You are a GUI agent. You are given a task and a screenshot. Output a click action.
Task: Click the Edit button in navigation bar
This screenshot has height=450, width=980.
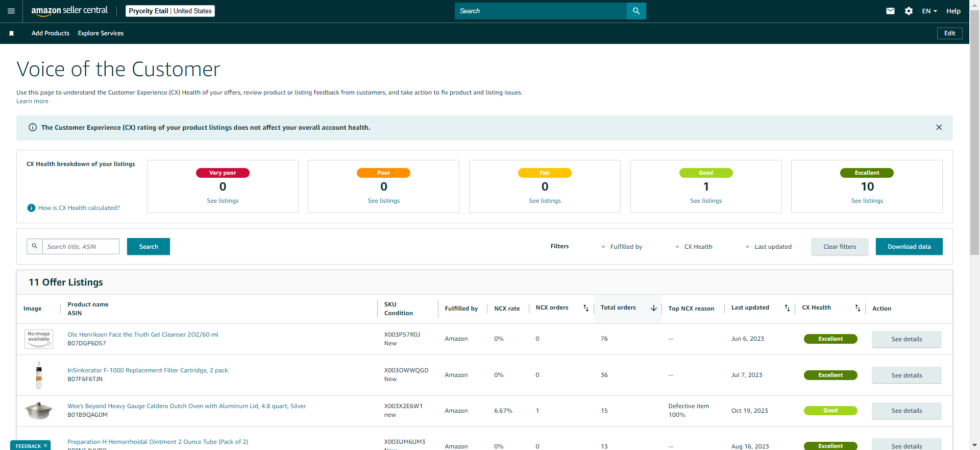click(x=949, y=33)
